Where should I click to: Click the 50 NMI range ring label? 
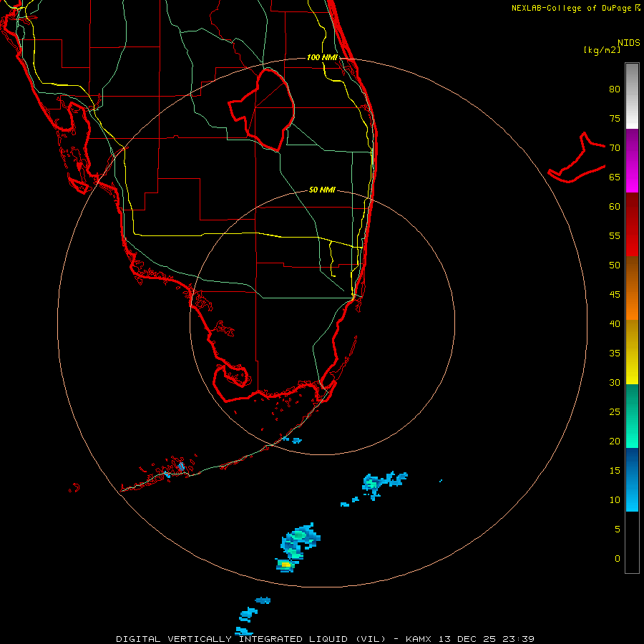322,190
